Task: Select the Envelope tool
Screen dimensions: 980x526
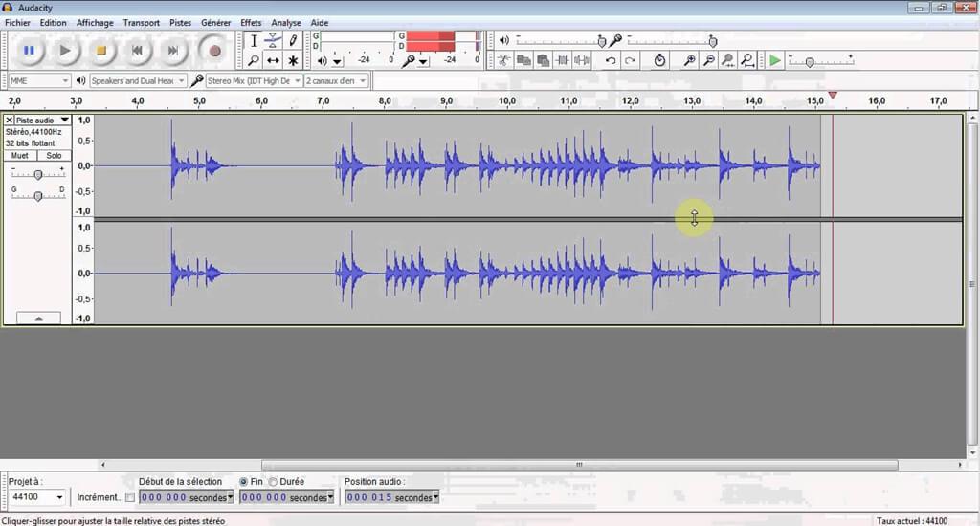Action: coord(273,41)
